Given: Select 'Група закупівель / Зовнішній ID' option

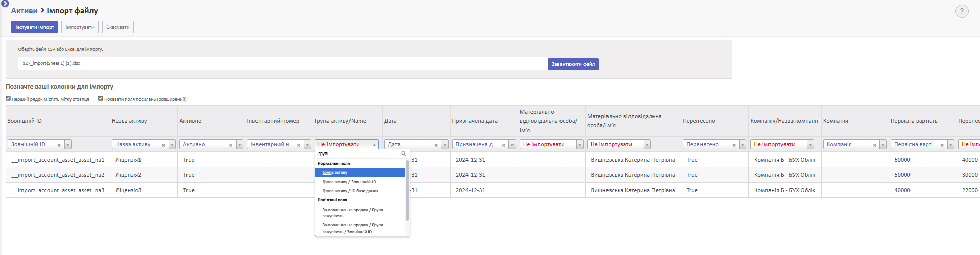Looking at the screenshot, I should (360, 228).
